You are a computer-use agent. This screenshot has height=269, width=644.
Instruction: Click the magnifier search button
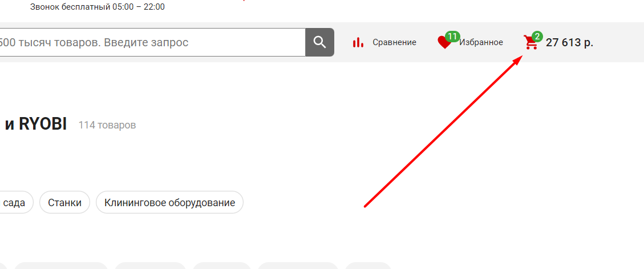319,42
